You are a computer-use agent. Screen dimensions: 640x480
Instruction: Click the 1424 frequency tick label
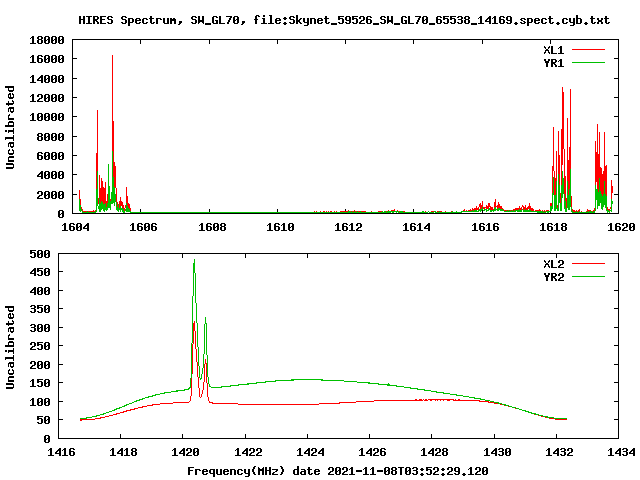310,452
